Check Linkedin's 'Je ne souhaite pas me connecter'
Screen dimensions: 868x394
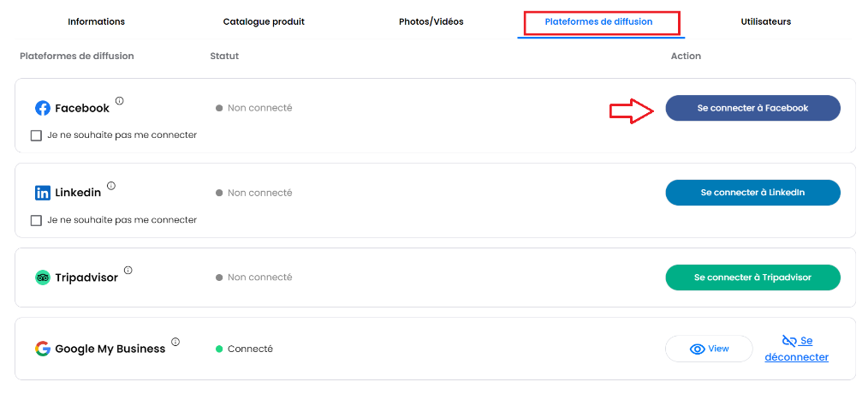tap(36, 220)
